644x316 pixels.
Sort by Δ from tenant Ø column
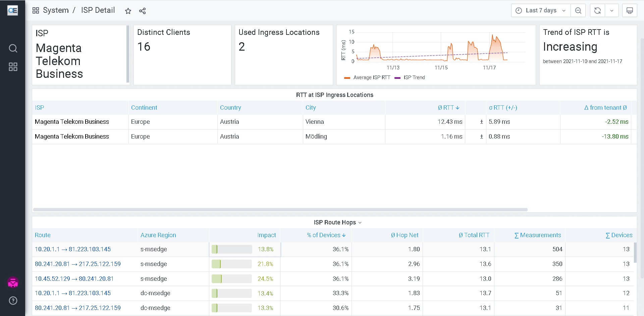[x=605, y=108]
